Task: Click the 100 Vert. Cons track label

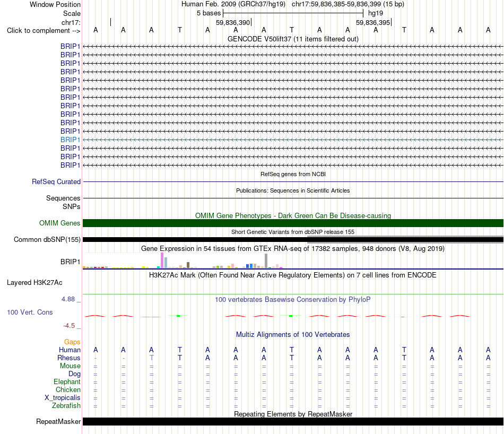Action: coord(30,312)
